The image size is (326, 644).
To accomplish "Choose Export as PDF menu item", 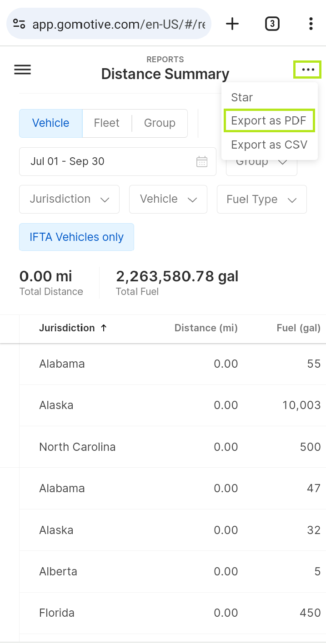I will coord(269,121).
